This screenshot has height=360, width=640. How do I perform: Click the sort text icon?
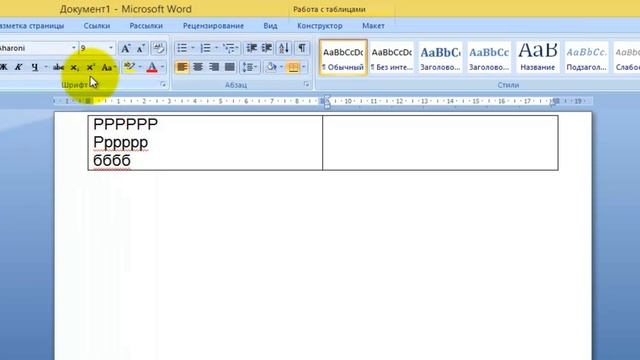click(x=284, y=48)
